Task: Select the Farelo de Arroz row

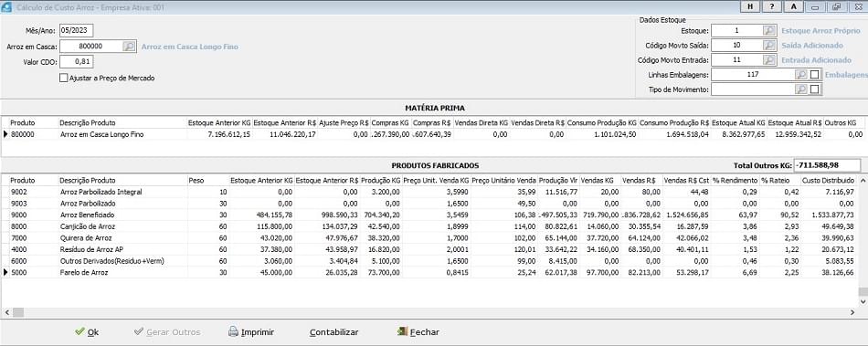Action: (432, 272)
